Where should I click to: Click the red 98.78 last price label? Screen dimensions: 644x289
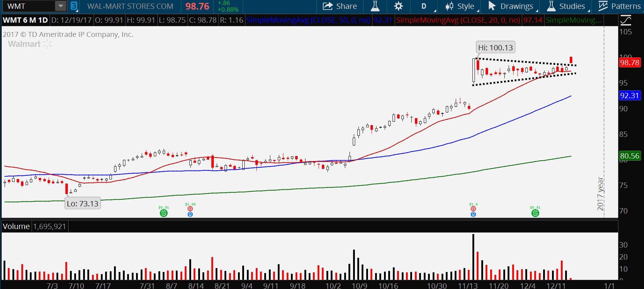629,63
